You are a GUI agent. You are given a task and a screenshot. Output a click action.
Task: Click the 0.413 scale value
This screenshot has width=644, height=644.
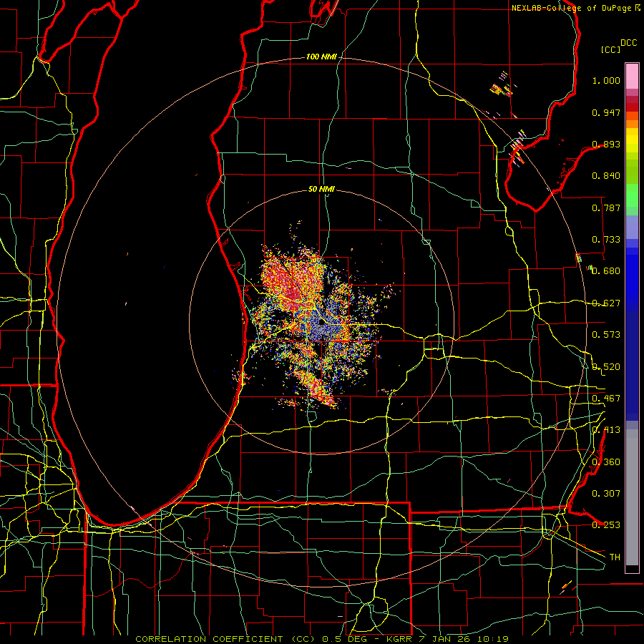(606, 430)
